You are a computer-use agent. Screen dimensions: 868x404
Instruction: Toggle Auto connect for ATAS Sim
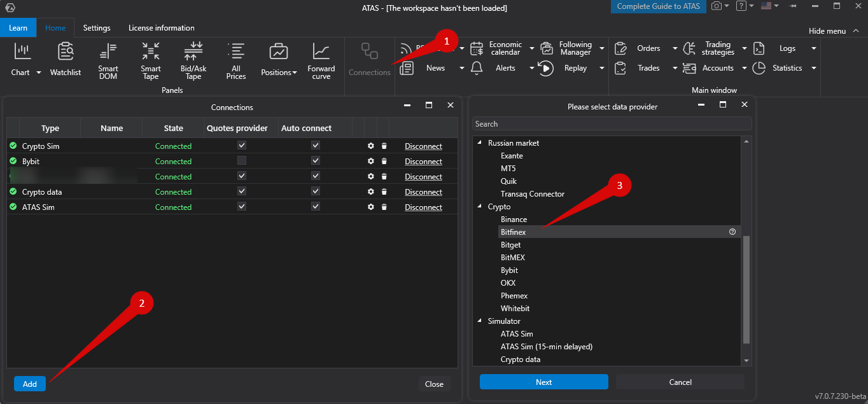pos(316,206)
